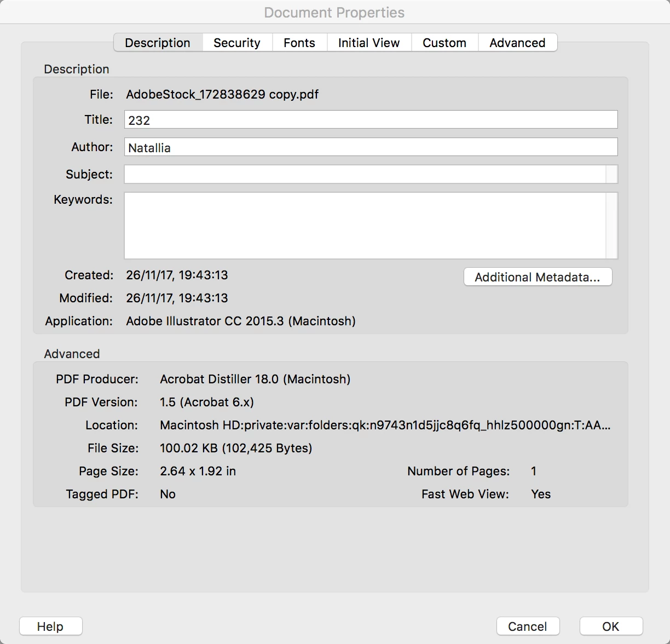Click the Location label
The height and width of the screenshot is (644, 670).
(x=112, y=425)
